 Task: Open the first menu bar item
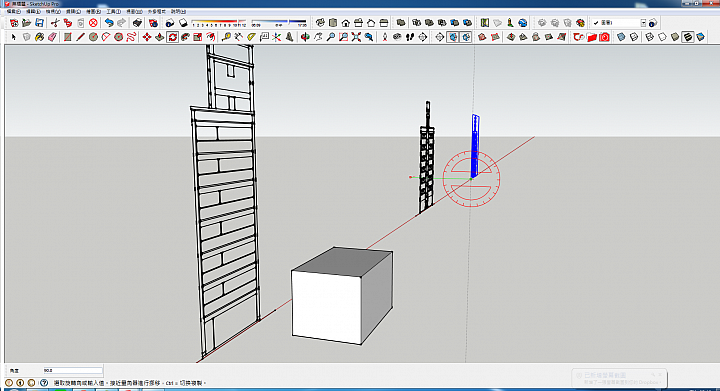(x=13, y=11)
